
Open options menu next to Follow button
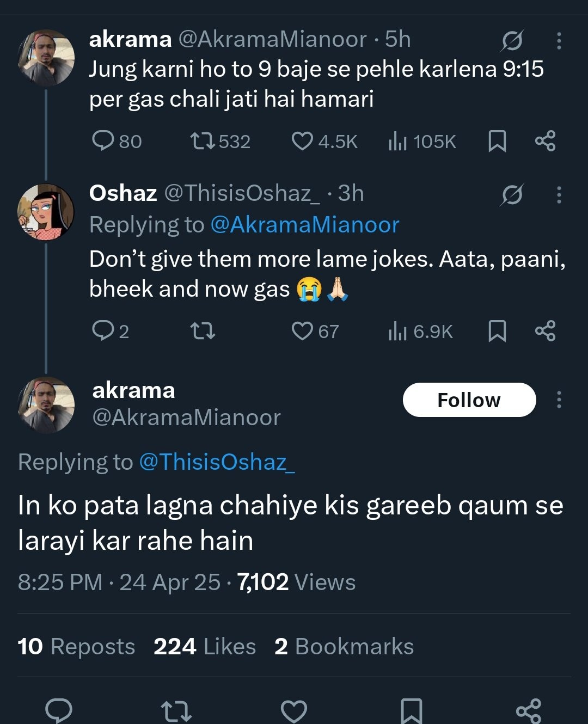[x=559, y=400]
